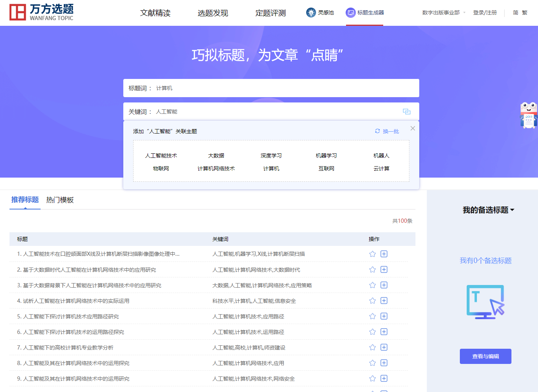538x392 pixels.
Task: Click into the 标题词 input field
Action: click(x=285, y=88)
